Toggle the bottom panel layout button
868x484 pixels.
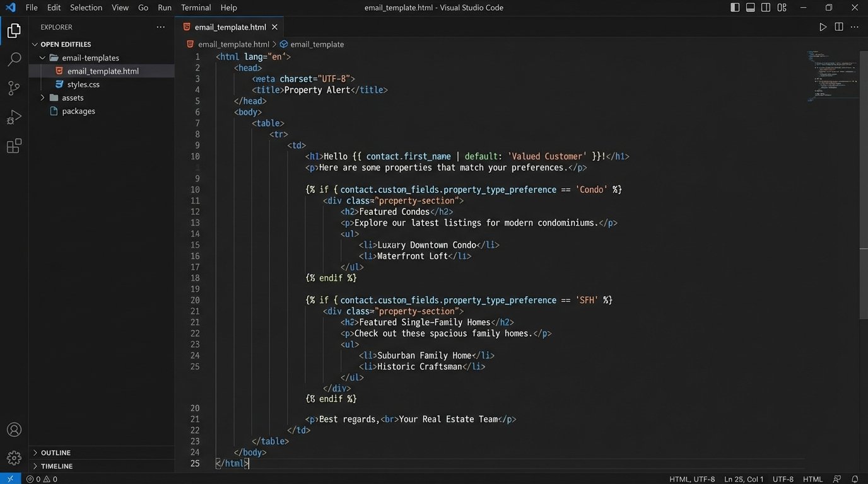tap(750, 8)
